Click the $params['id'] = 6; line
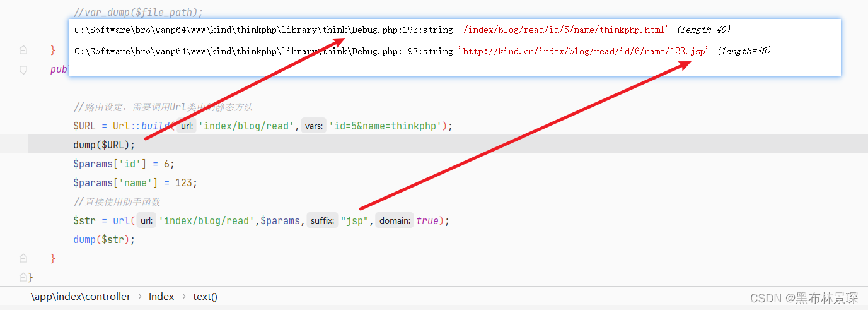 [124, 164]
